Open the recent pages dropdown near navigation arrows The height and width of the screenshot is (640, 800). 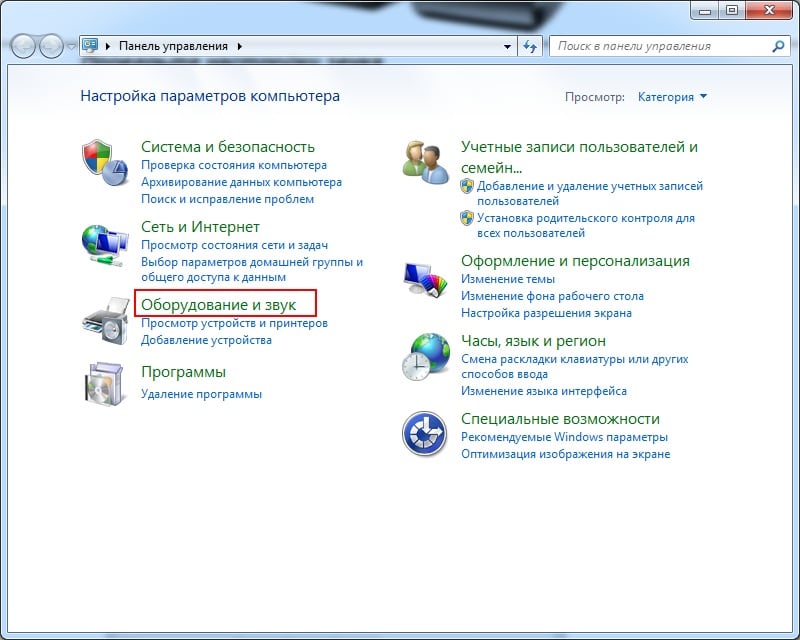(71, 47)
